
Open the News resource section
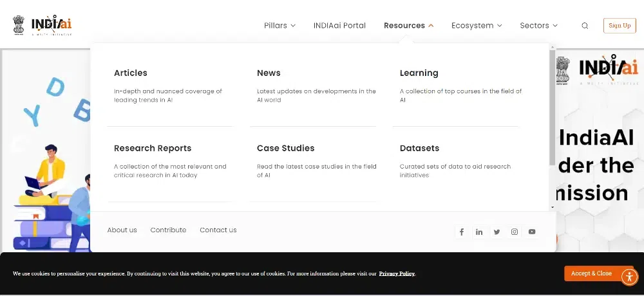click(x=269, y=73)
